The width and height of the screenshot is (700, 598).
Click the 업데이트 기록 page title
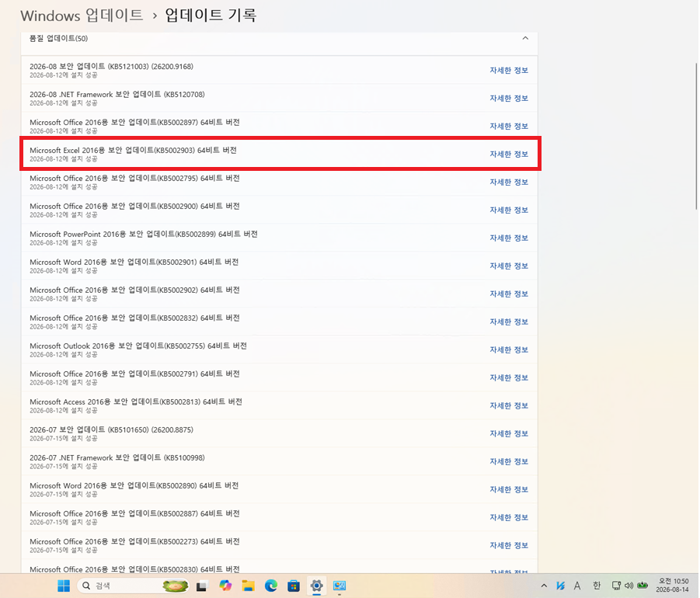[211, 16]
